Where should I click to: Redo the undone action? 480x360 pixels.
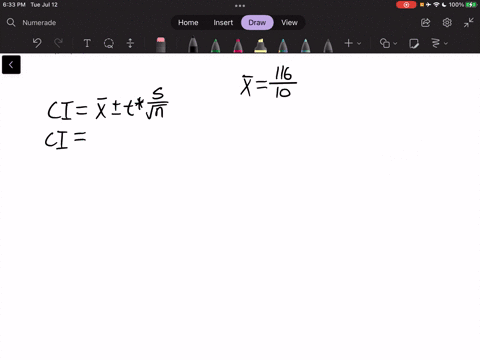pos(58,43)
